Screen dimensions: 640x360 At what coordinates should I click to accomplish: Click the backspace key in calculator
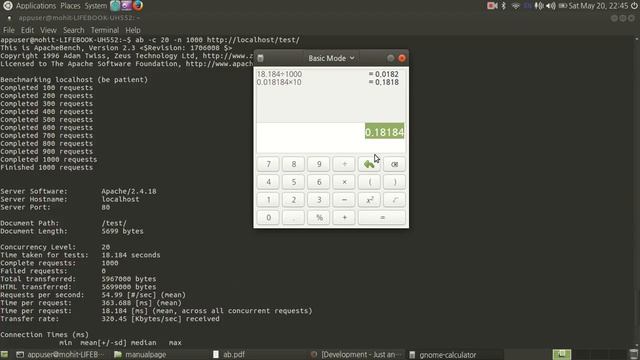pos(394,164)
